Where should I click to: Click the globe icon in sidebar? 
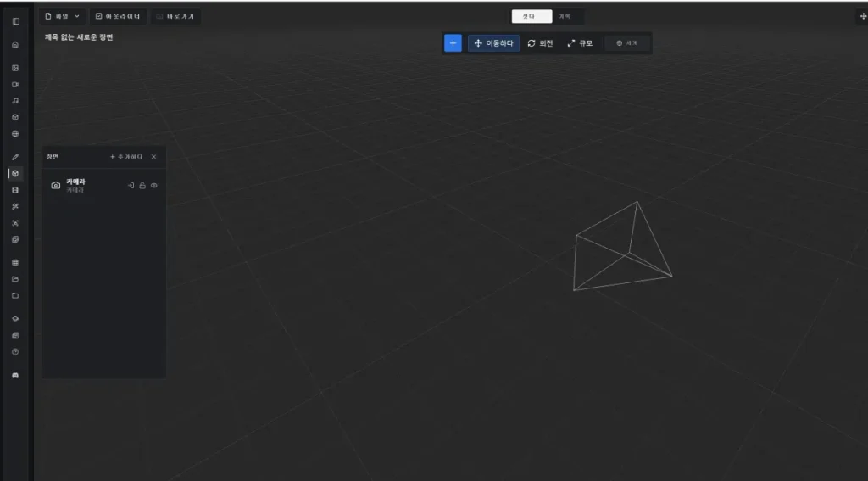point(15,134)
